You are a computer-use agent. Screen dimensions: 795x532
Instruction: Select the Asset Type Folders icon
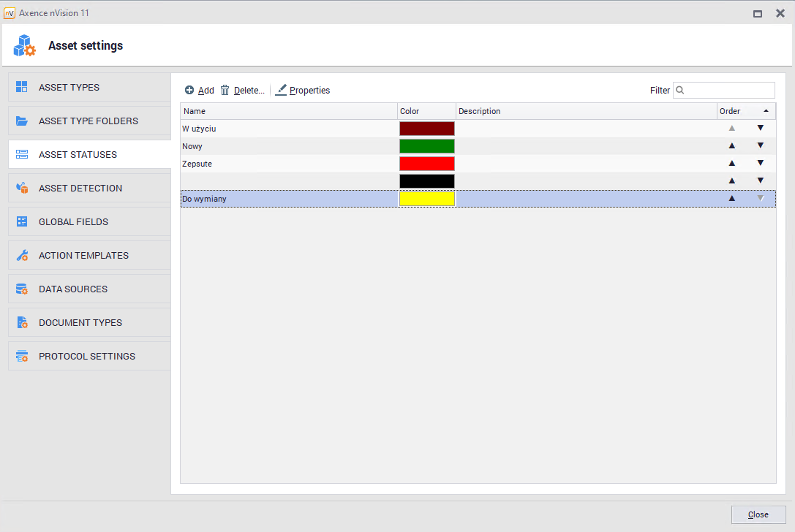point(22,121)
